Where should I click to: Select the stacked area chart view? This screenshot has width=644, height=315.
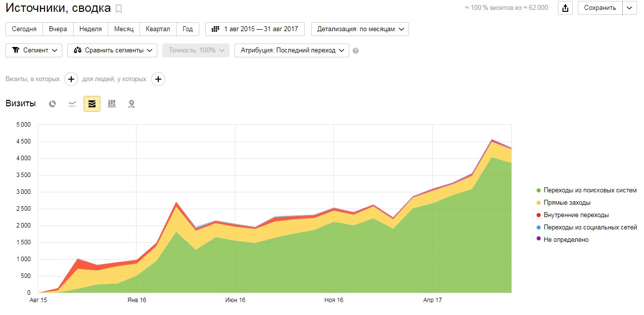point(92,104)
